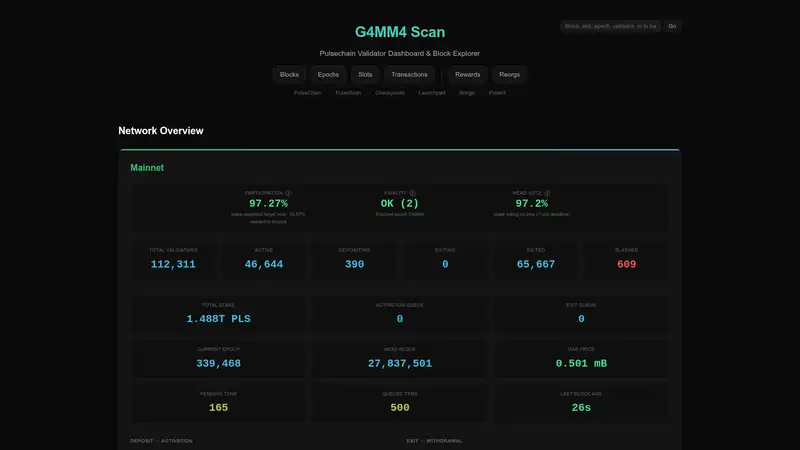
Task: Open the Head Vote info icon
Action: click(x=547, y=193)
